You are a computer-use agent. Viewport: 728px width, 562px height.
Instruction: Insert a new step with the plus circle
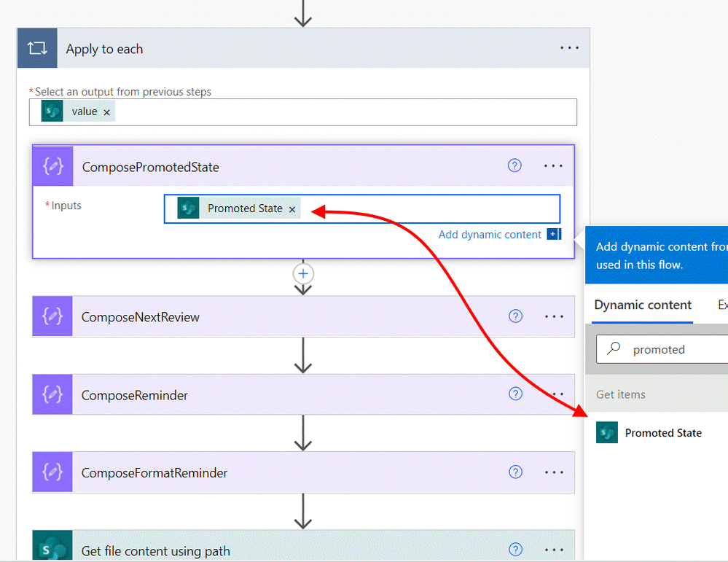(x=303, y=273)
